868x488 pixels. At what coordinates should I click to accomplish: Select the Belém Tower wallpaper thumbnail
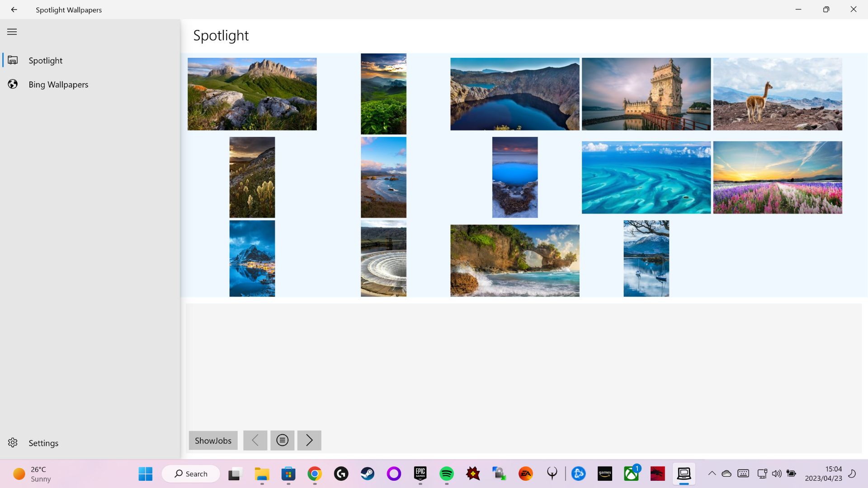click(646, 94)
